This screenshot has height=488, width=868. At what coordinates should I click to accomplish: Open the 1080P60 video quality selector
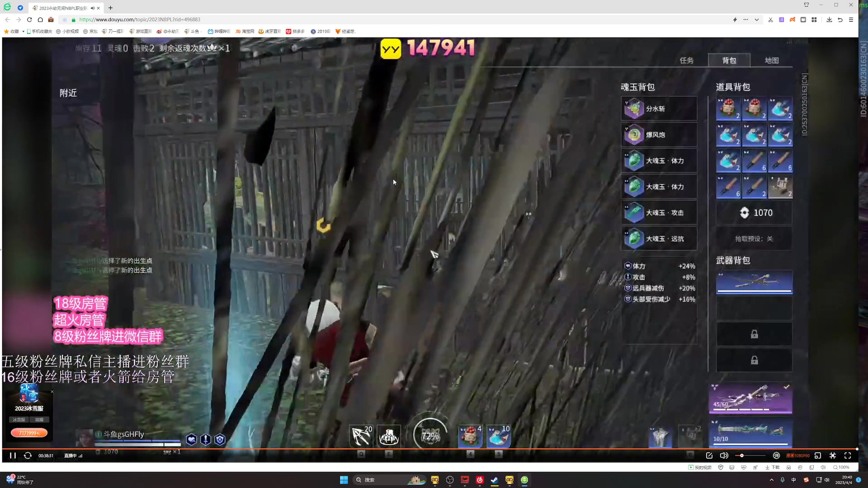click(798, 455)
